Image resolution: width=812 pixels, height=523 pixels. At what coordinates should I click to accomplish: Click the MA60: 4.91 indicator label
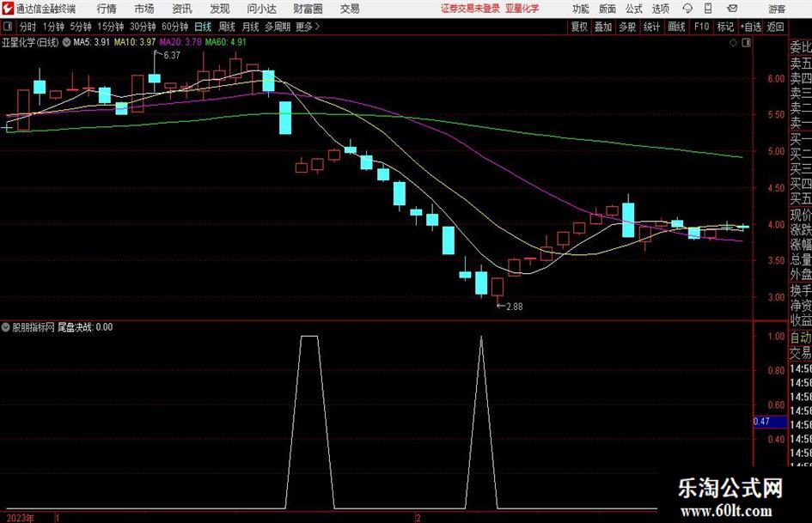(x=226, y=42)
